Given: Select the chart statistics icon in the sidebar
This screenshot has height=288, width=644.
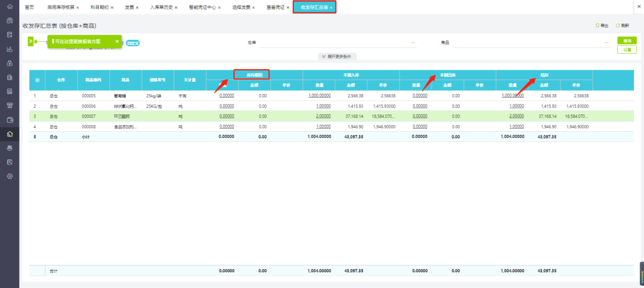Looking at the screenshot, I should [10, 49].
